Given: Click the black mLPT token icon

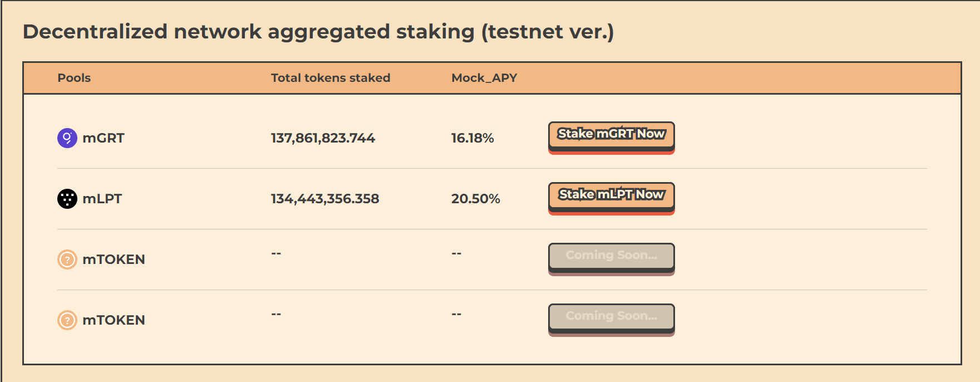Looking at the screenshot, I should tap(67, 199).
